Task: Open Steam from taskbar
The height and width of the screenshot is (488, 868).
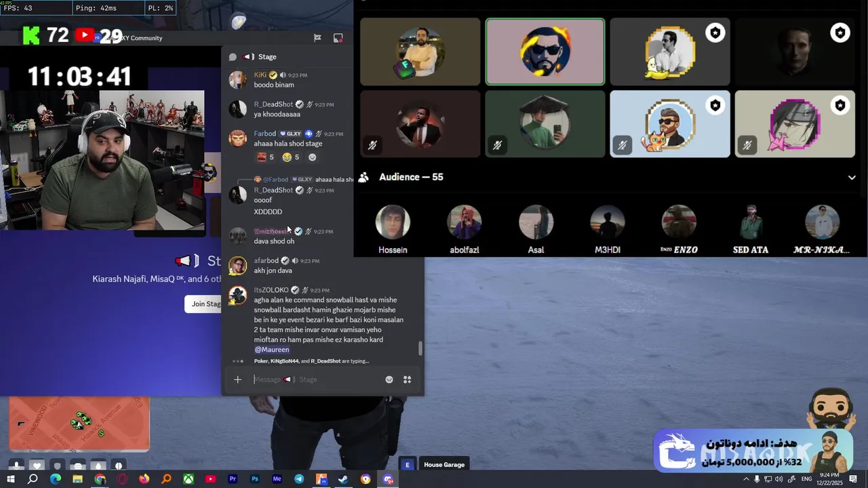Action: coord(343,479)
